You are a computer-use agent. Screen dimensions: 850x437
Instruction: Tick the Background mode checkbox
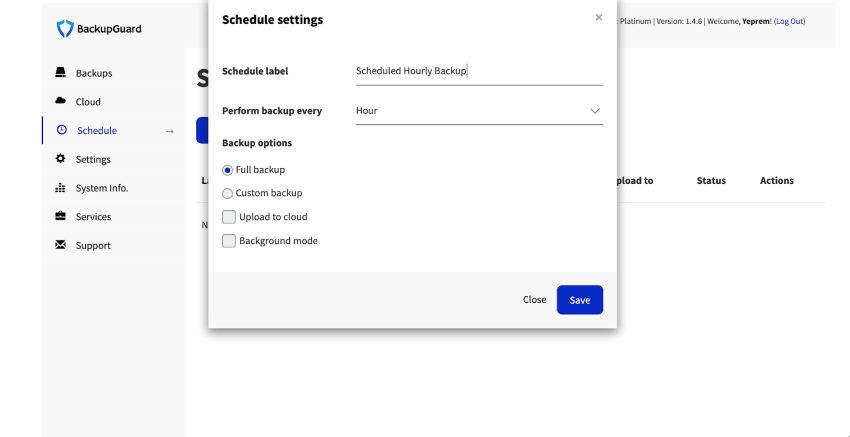229,241
